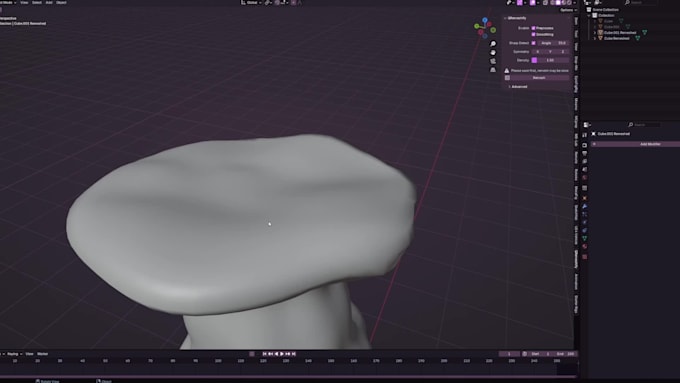The width and height of the screenshot is (680, 383).
Task: Select Cube Remeshed in the outliner
Action: pyautogui.click(x=617, y=38)
